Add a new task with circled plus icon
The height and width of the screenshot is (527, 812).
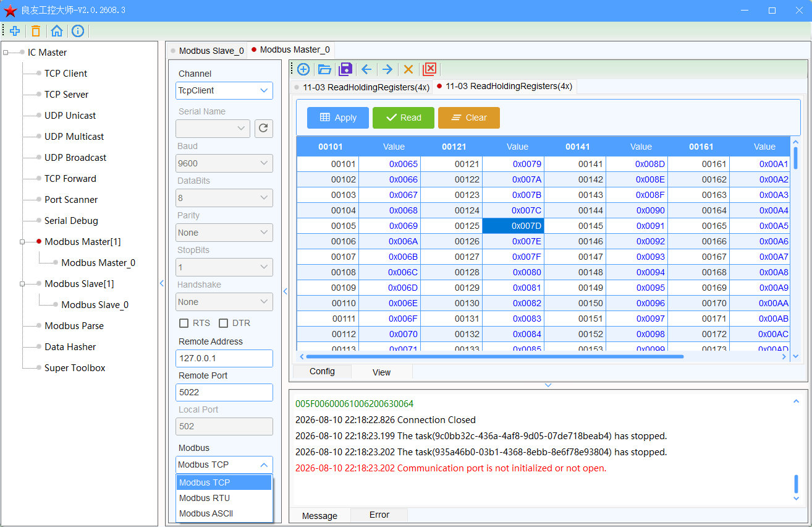[x=303, y=69]
